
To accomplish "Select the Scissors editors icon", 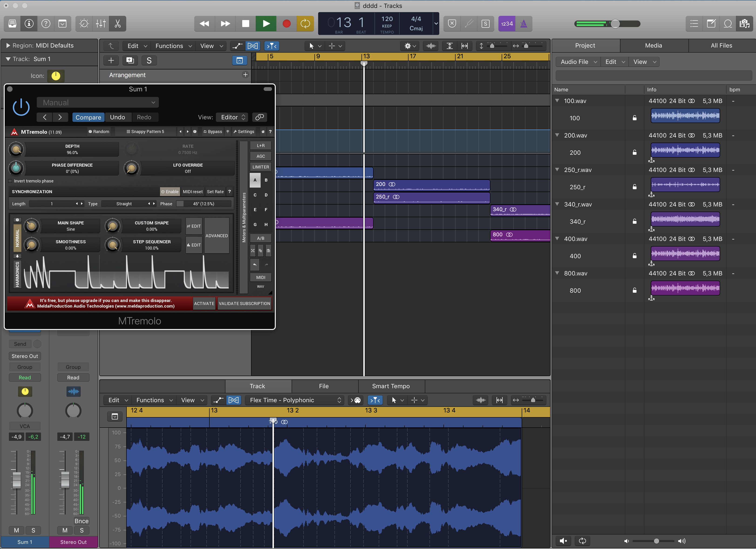I will tap(117, 24).
